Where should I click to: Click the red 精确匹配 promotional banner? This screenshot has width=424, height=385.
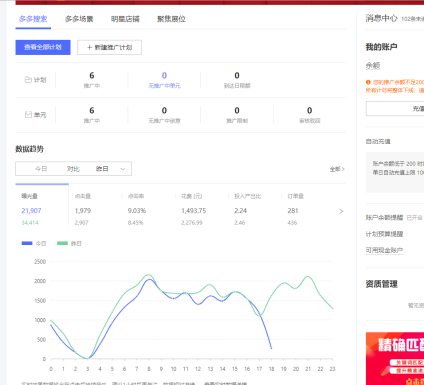[x=395, y=358]
